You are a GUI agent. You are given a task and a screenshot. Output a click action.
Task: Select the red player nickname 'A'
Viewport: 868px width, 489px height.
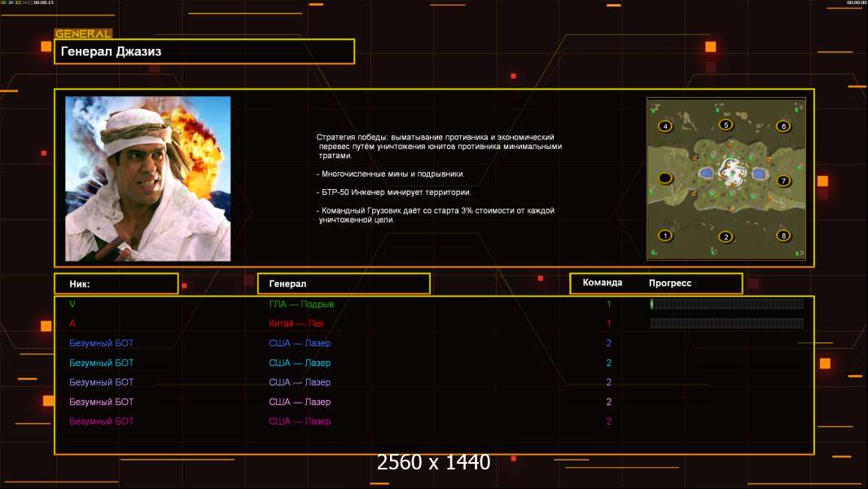click(72, 323)
